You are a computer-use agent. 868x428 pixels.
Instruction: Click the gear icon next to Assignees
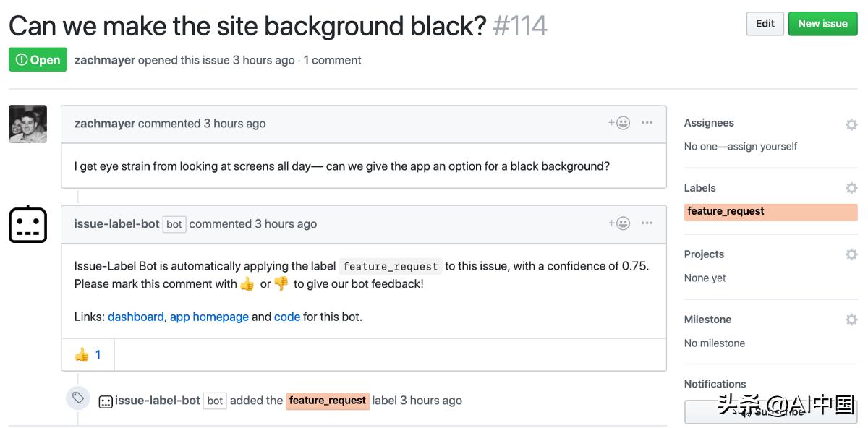pos(851,124)
